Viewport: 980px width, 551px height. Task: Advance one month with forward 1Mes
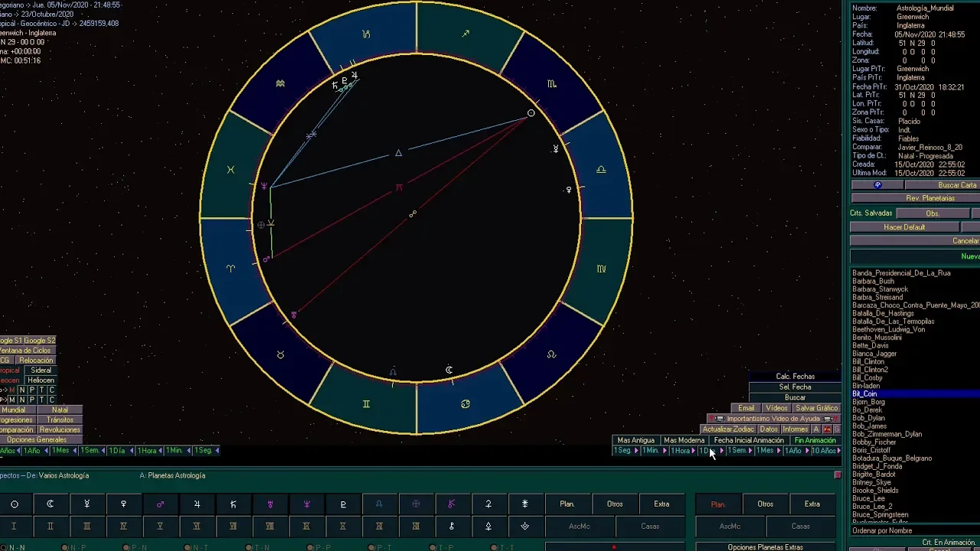[767, 451]
